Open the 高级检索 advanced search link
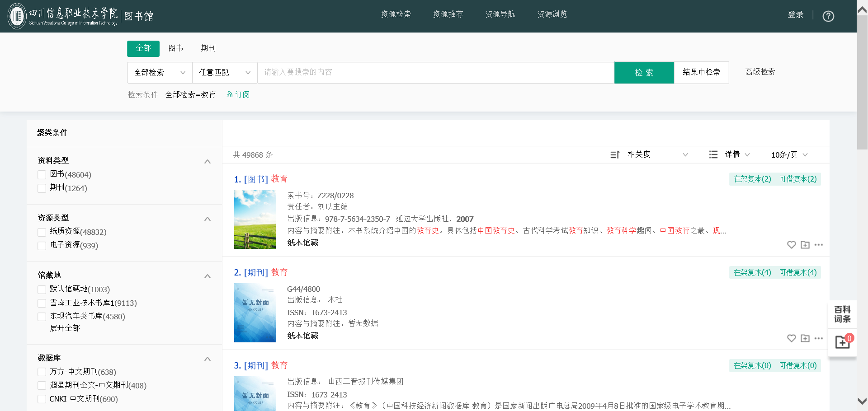 (760, 72)
